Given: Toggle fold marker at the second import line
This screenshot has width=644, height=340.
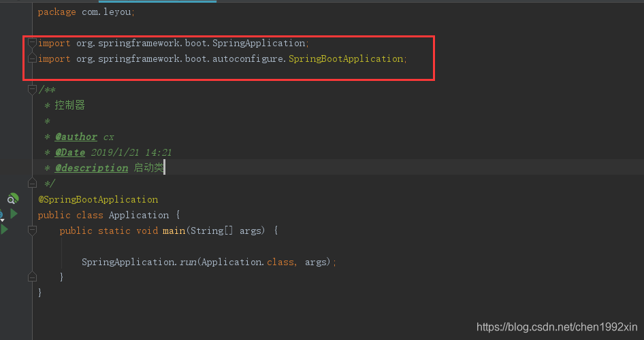Looking at the screenshot, I should (x=32, y=58).
